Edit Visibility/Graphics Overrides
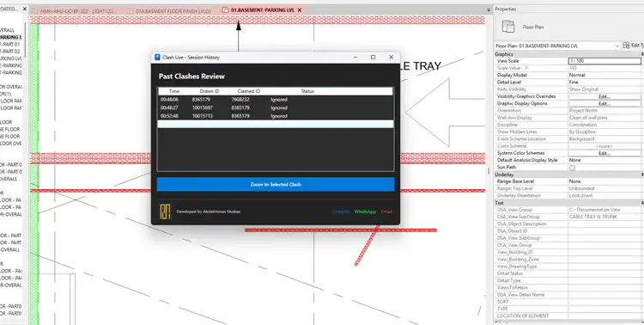The height and width of the screenshot is (325, 644). [x=605, y=96]
